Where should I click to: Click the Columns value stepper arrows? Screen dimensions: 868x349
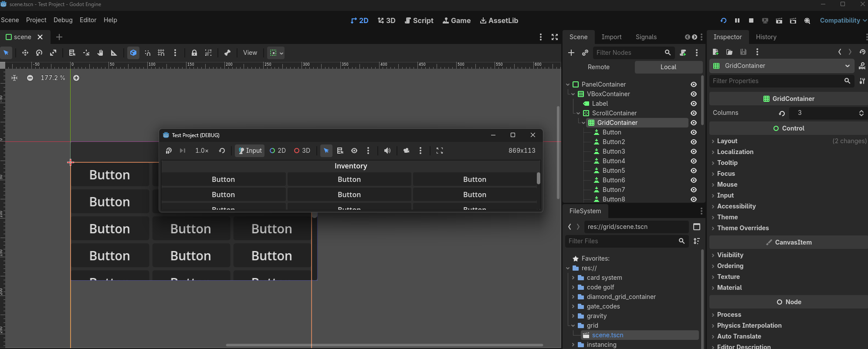[x=861, y=113]
